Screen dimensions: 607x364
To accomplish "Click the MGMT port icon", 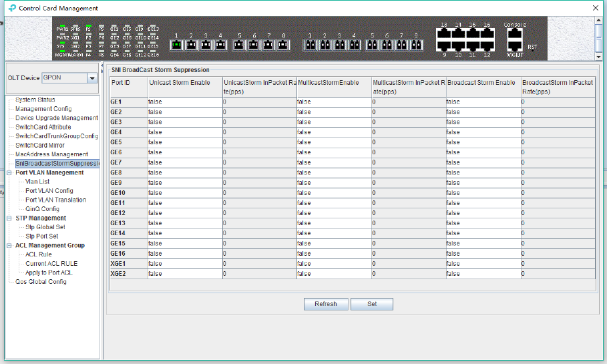I will (x=514, y=45).
